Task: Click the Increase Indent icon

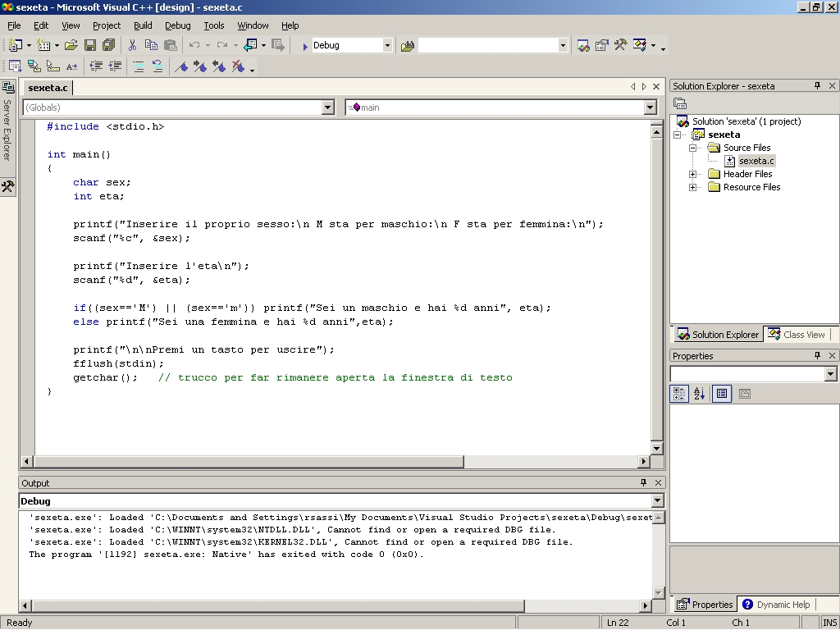Action: coord(115,67)
